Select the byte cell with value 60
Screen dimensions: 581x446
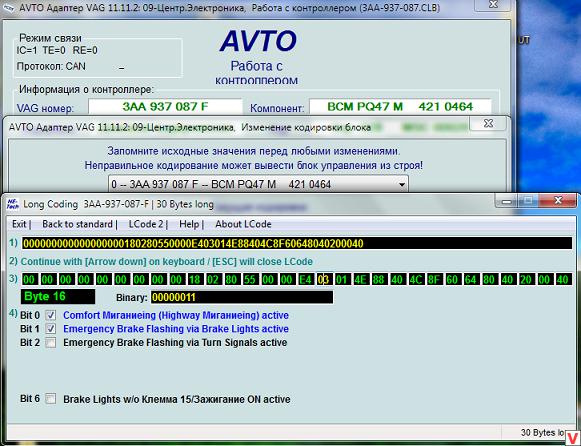(x=452, y=279)
